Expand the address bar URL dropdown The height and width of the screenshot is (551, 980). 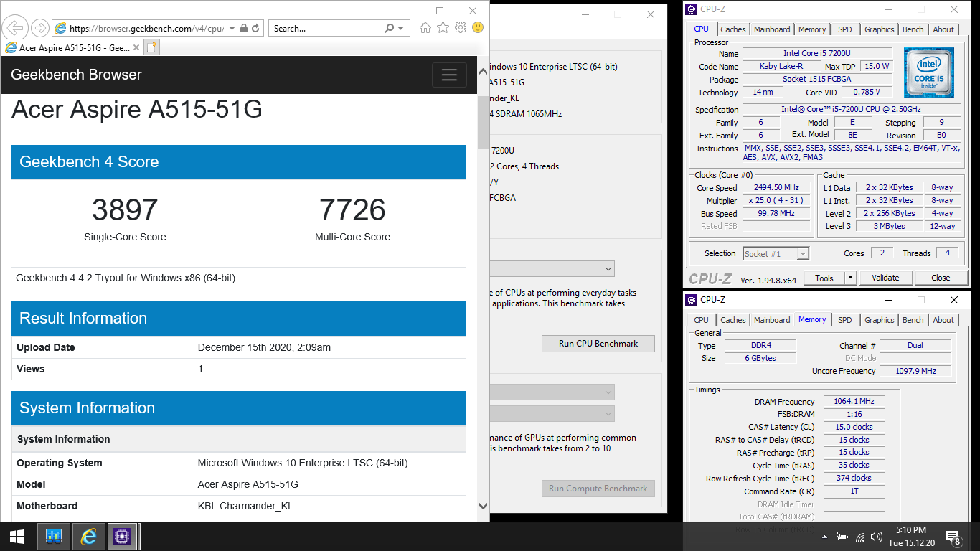coord(232,29)
